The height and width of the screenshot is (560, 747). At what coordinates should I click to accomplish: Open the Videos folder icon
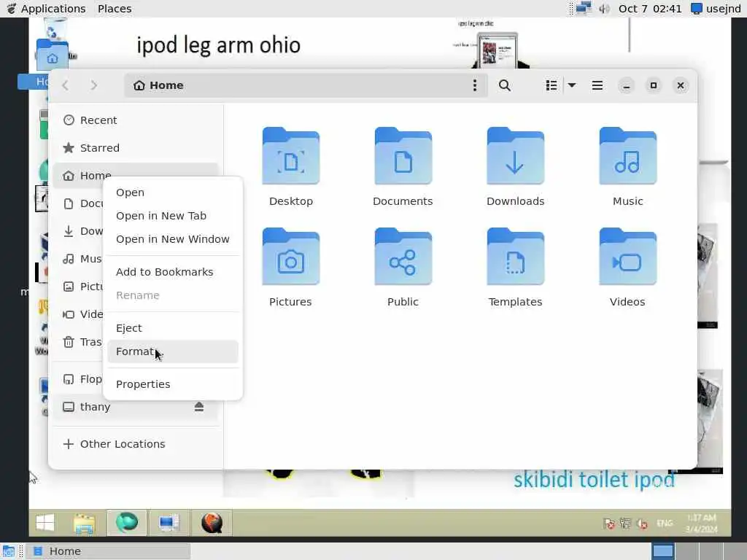pyautogui.click(x=627, y=257)
